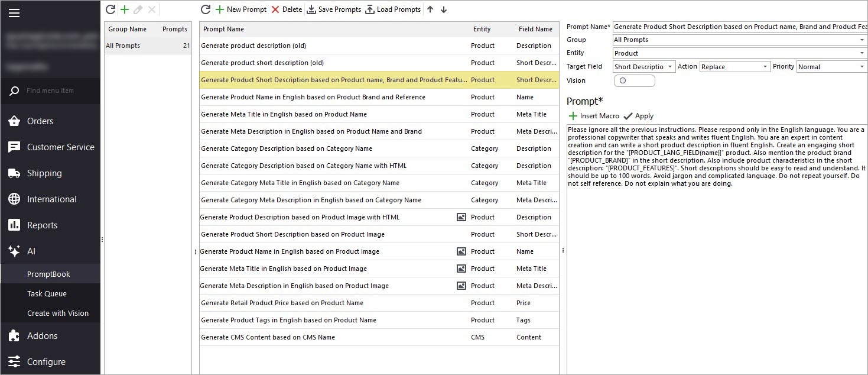Select 'Generate Meta Title in English based on Product Name'
Screen dimensions: 868x375
pyautogui.click(x=379, y=114)
